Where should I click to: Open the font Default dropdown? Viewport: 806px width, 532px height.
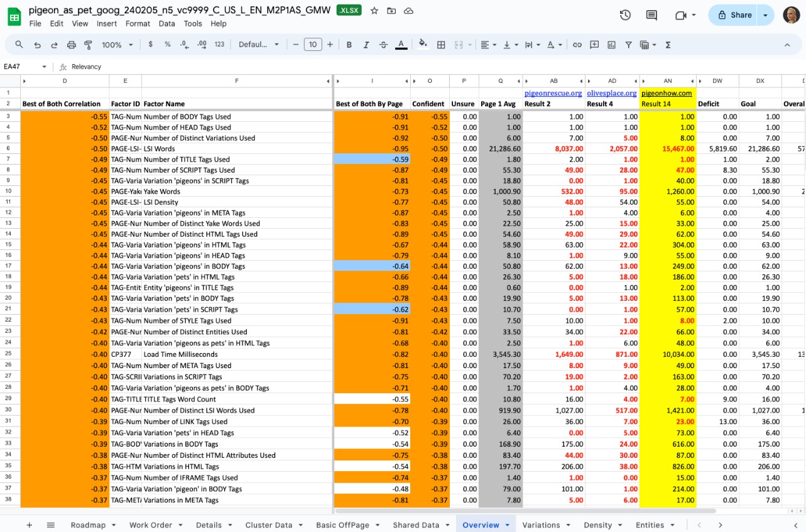tap(259, 45)
